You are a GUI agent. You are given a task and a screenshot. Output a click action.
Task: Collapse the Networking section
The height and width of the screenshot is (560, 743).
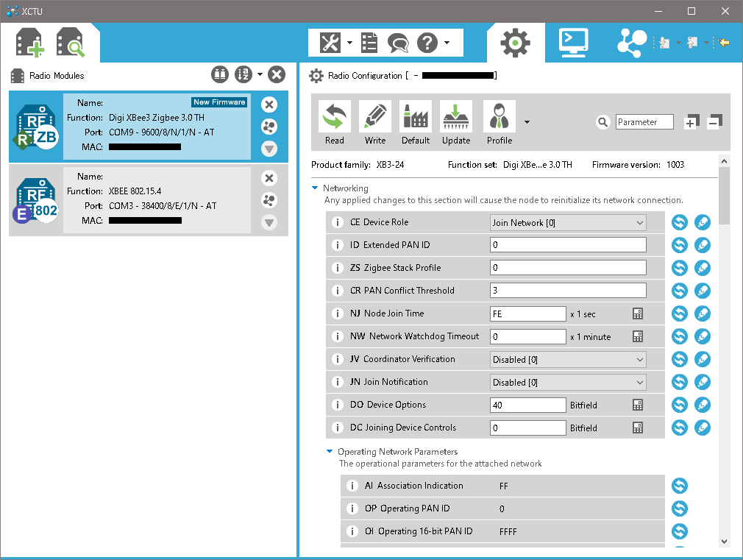coord(315,188)
